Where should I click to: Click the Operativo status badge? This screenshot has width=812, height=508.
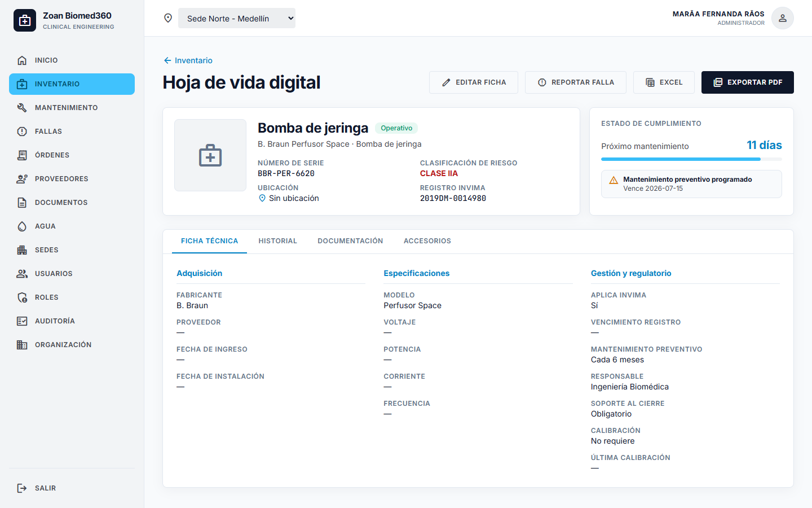click(396, 128)
